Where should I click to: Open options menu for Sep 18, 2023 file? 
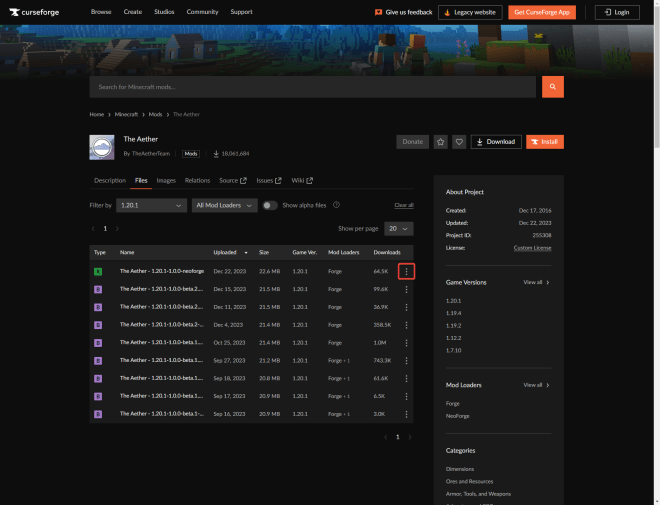click(x=406, y=378)
